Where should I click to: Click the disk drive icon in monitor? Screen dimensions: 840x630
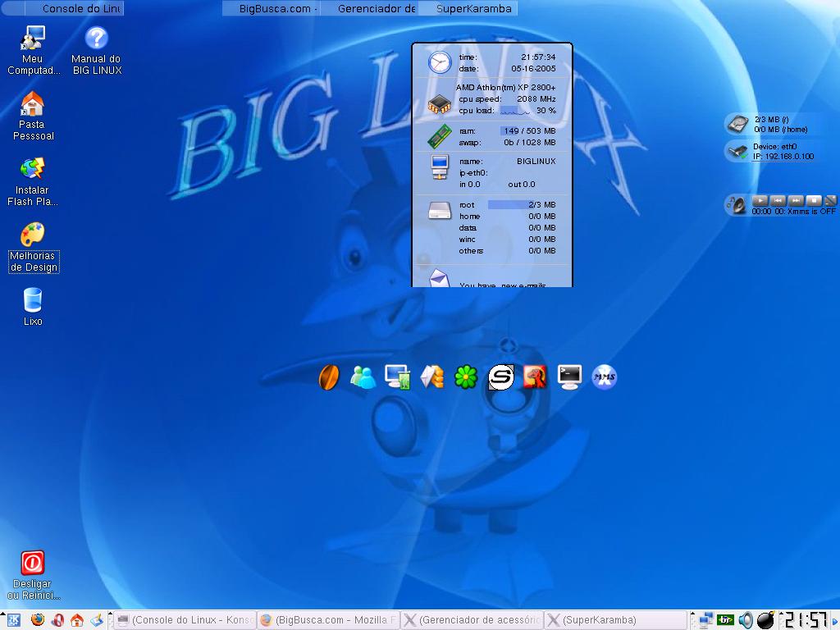(x=440, y=210)
